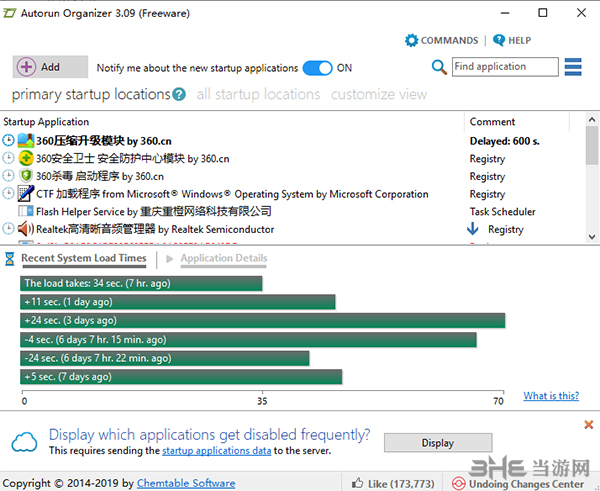This screenshot has width=600, height=491.
Task: Click delay clock icon of Realtek row
Action: pos(8,229)
